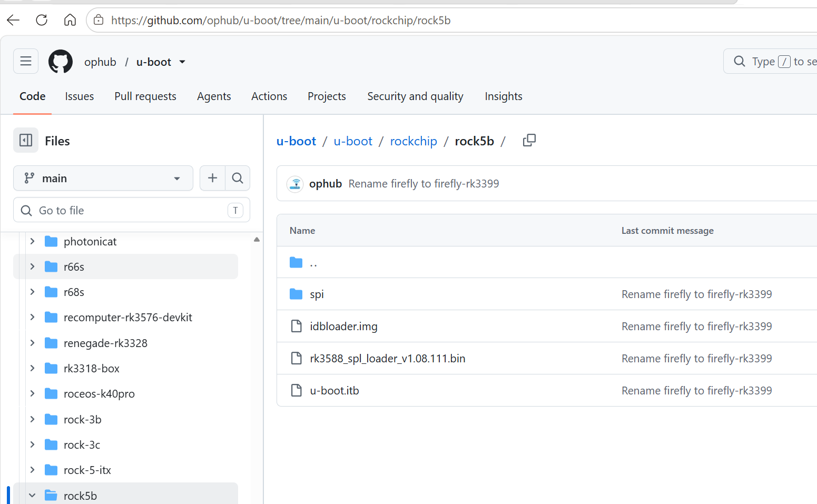Open the ophub owner link in header
Screen dimensions: 817x504
click(100, 62)
